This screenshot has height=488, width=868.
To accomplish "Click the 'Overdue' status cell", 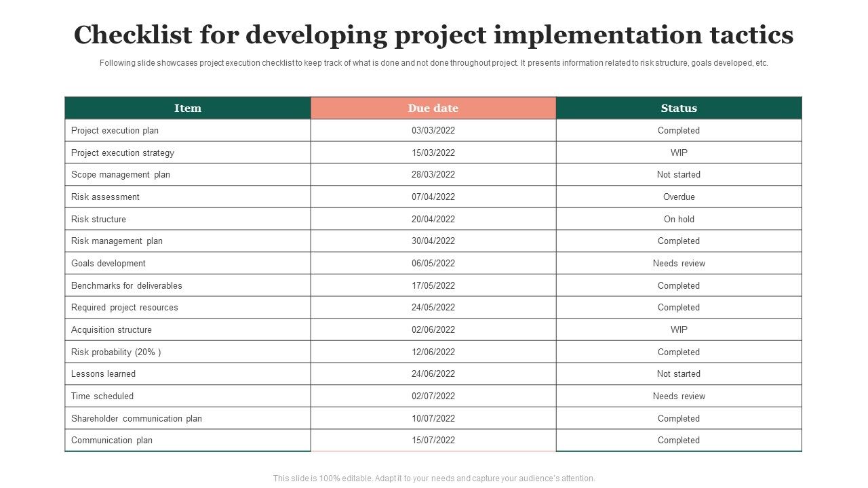I will (x=679, y=197).
